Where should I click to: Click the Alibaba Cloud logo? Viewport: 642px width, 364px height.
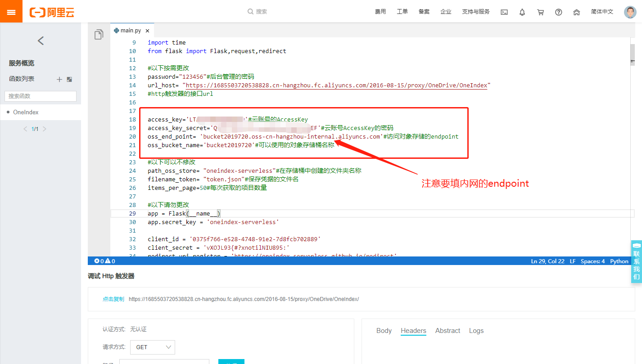(x=51, y=12)
